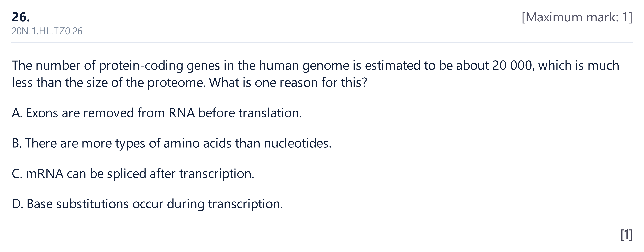
Task: Click the question number 26 heading
Action: coord(21,17)
